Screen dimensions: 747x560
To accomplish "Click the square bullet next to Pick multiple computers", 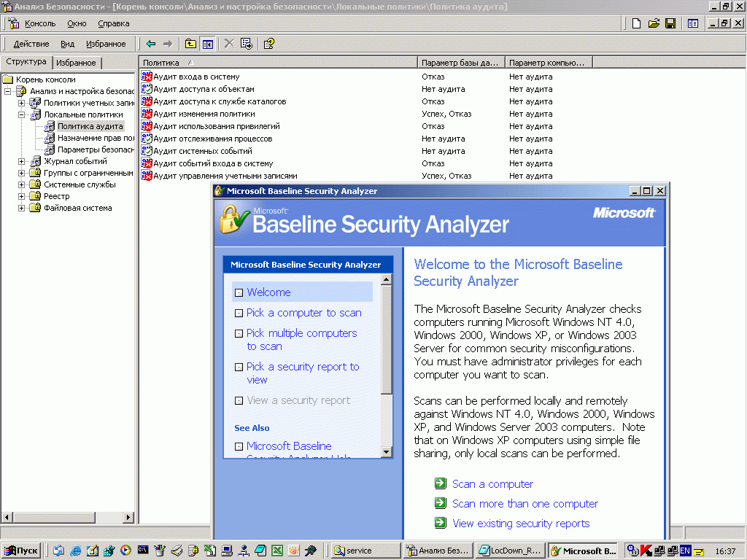I will point(239,334).
